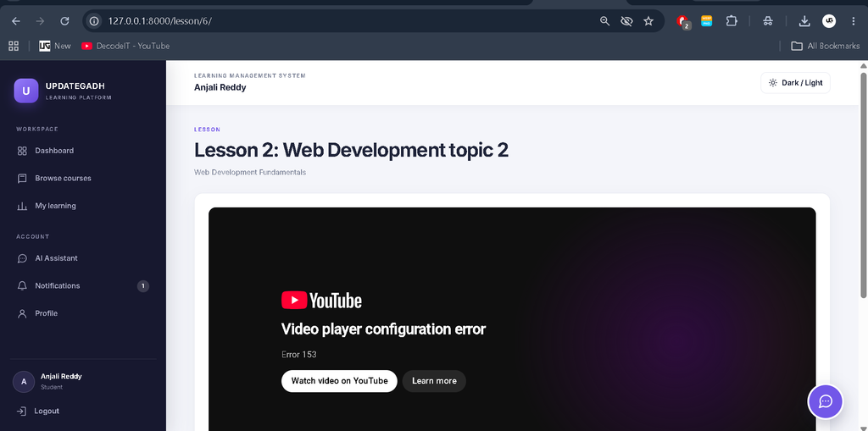Click the Anjali Reddy avatar circle in sidebar
The image size is (868, 431).
23,382
